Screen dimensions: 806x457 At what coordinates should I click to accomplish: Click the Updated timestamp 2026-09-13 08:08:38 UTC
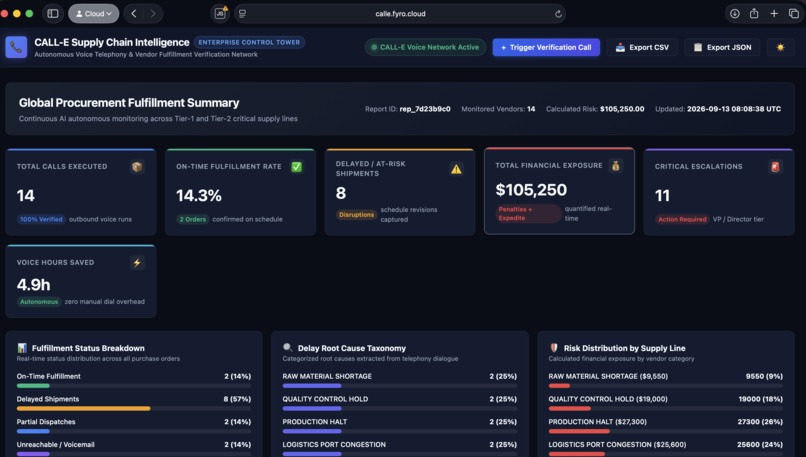[x=734, y=109]
